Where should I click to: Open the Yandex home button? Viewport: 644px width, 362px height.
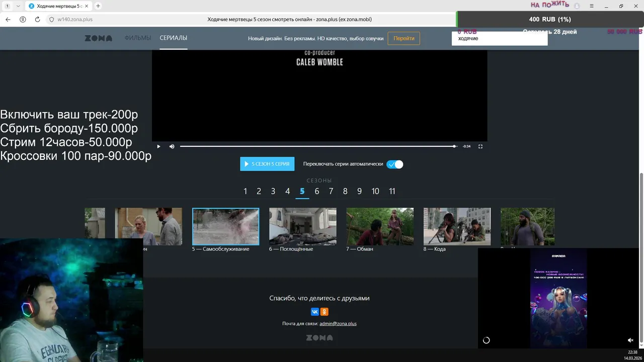23,19
